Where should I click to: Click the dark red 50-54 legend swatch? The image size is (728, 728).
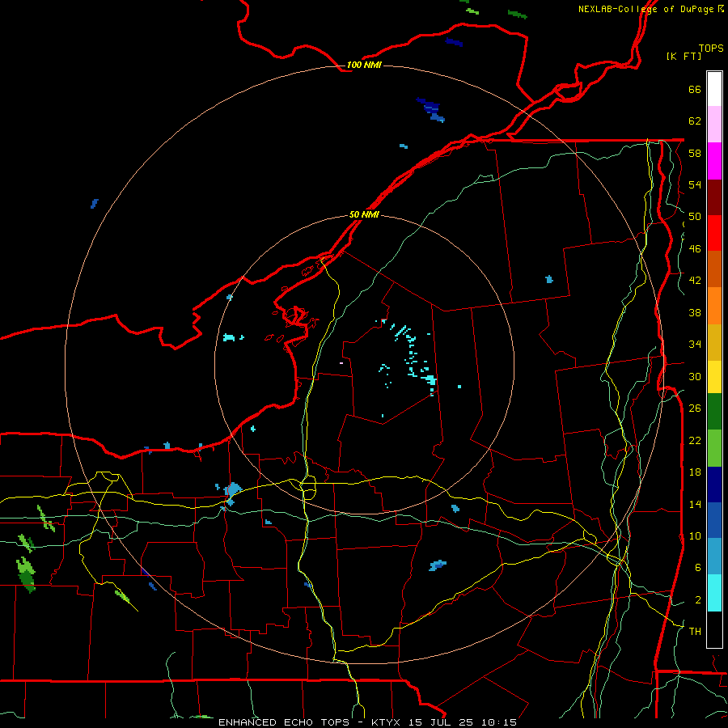click(714, 197)
